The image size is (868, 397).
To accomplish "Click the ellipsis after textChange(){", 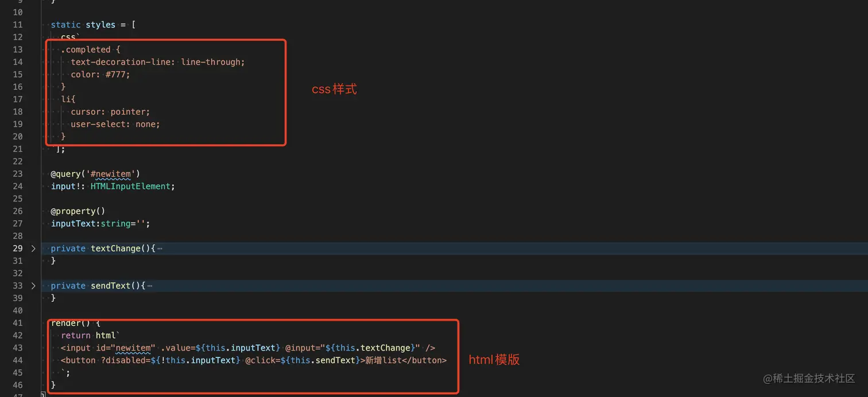I will click(160, 248).
